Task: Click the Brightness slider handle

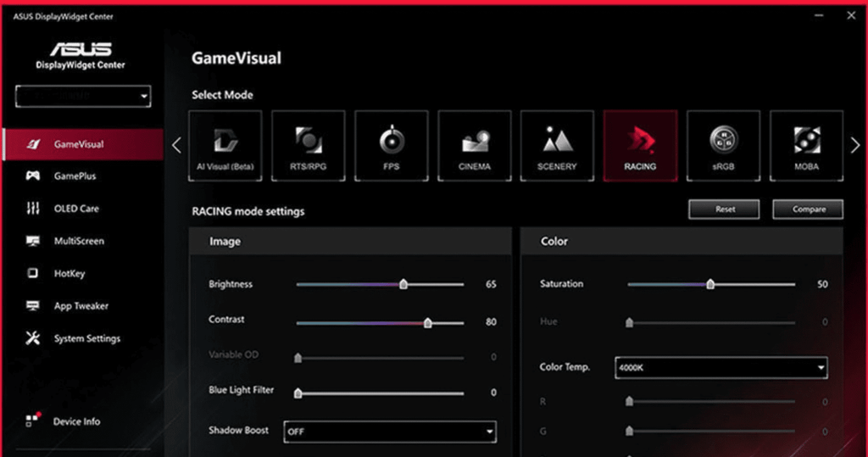Action: (403, 284)
